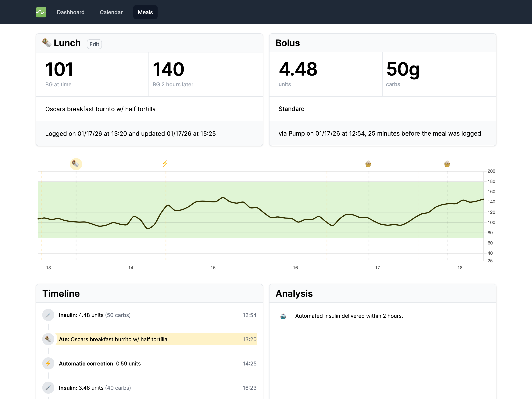Open the Dashboard page
The height and width of the screenshot is (399, 532).
pos(71,12)
